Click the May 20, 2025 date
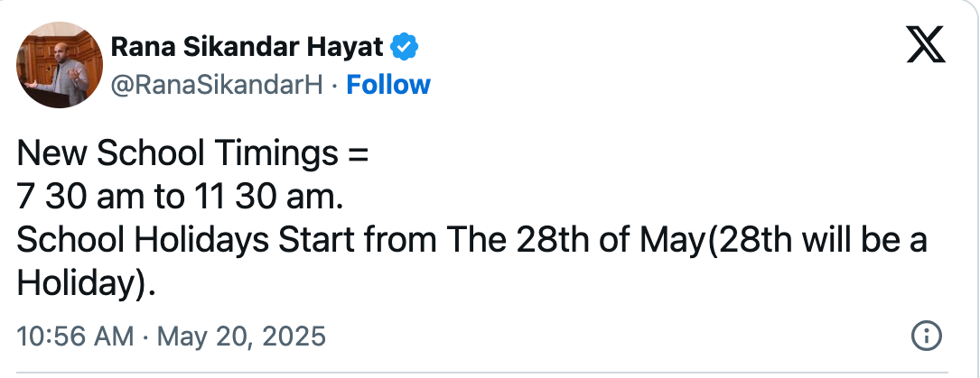This screenshot has width=980, height=378. coord(241,337)
